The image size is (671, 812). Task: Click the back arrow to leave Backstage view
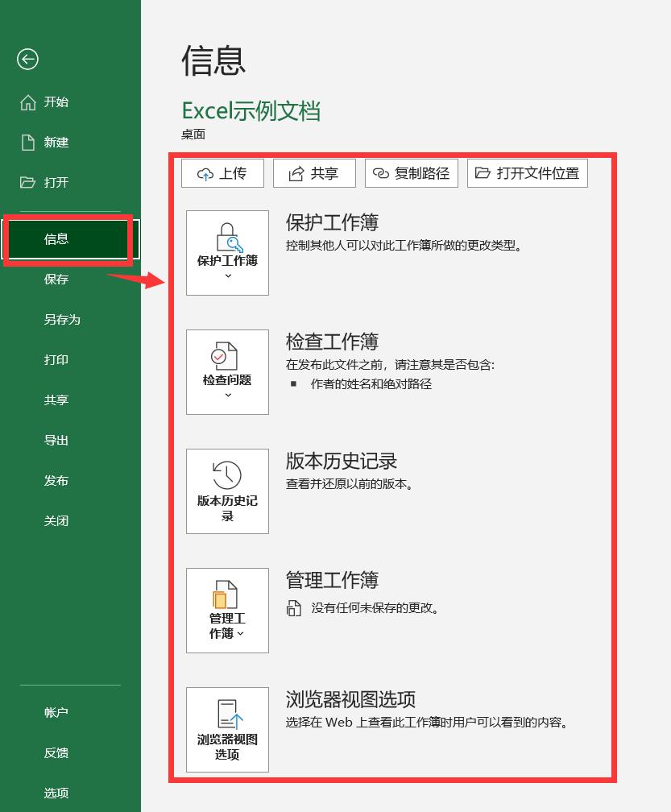coord(28,60)
